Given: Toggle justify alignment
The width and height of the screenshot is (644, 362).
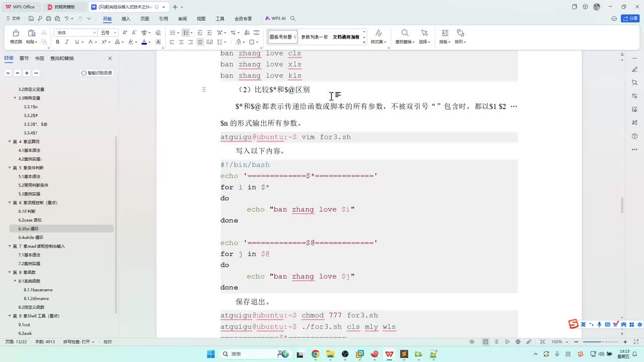Looking at the screenshot, I should click(200, 42).
